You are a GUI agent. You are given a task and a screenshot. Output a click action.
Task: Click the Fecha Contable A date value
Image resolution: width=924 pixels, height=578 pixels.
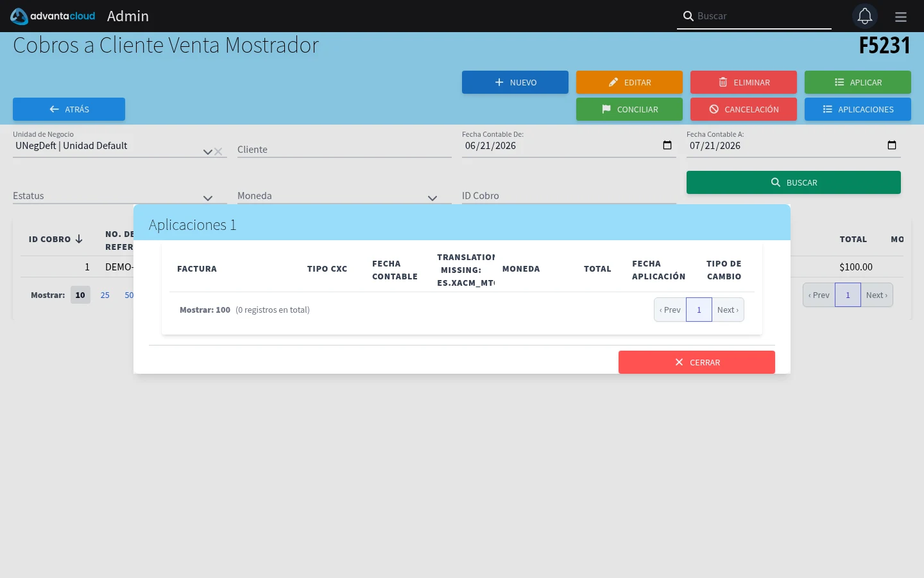[x=715, y=146]
